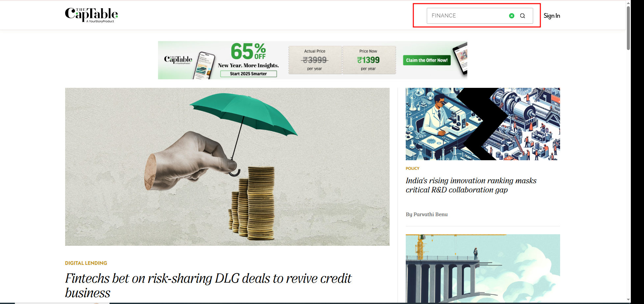
Task: Open The CapTable logo home link
Action: [91, 15]
